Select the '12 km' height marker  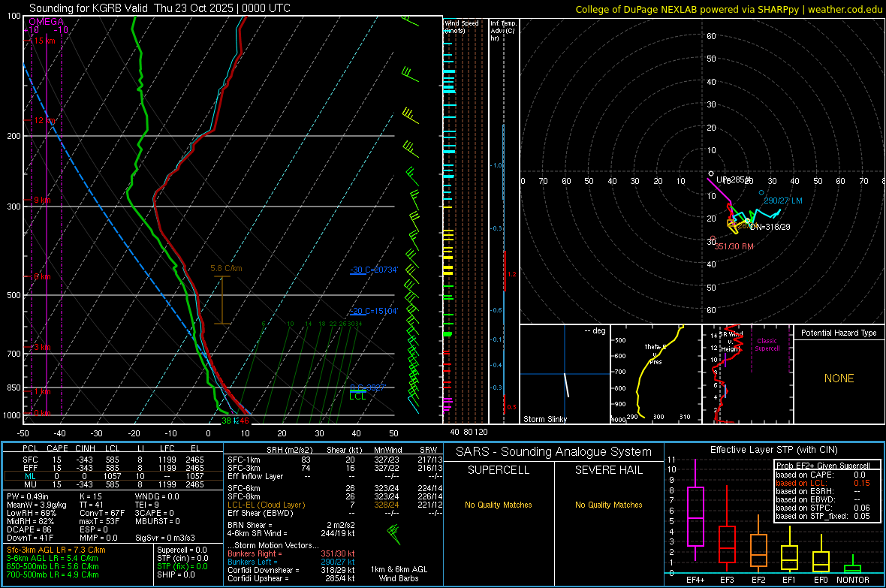pyautogui.click(x=44, y=120)
